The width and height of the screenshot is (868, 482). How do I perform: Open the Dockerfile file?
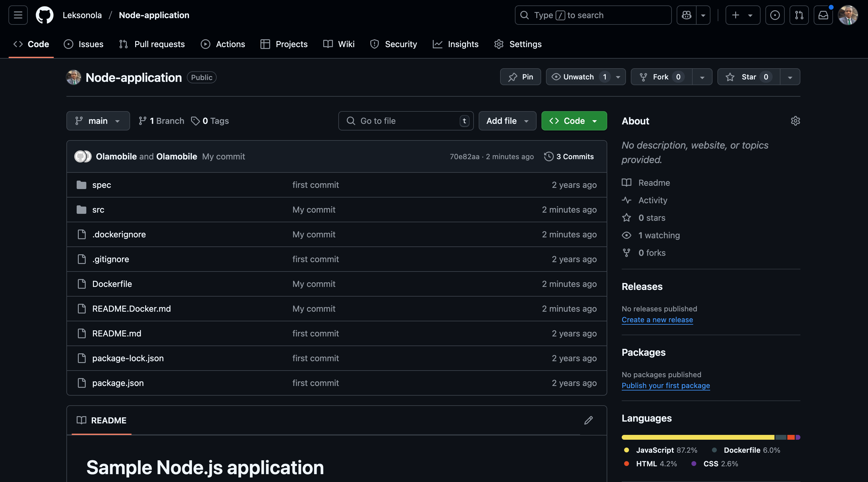(112, 284)
